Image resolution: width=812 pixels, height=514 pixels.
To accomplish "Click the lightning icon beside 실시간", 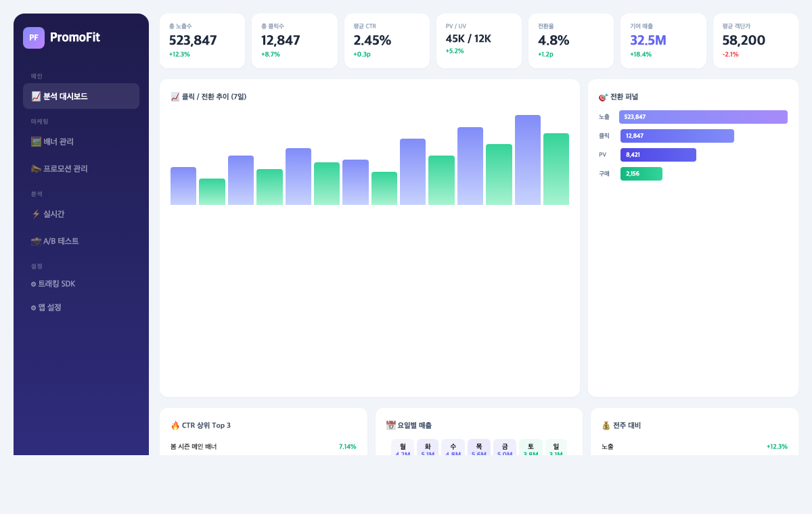I will (36, 214).
